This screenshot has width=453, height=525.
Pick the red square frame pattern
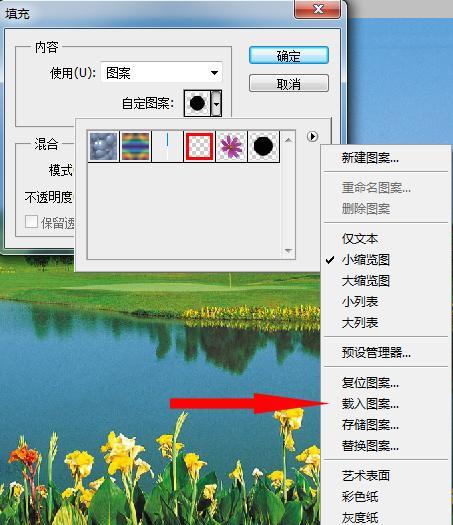coord(199,146)
